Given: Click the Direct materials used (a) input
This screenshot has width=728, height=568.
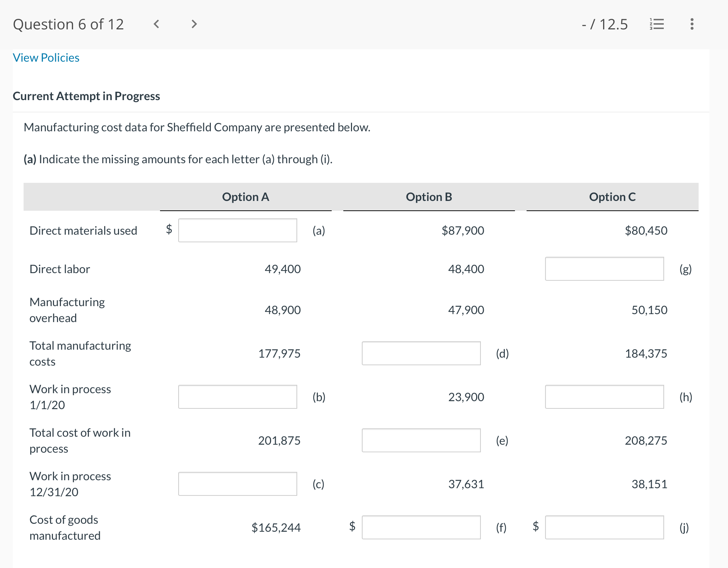Looking at the screenshot, I should click(237, 230).
